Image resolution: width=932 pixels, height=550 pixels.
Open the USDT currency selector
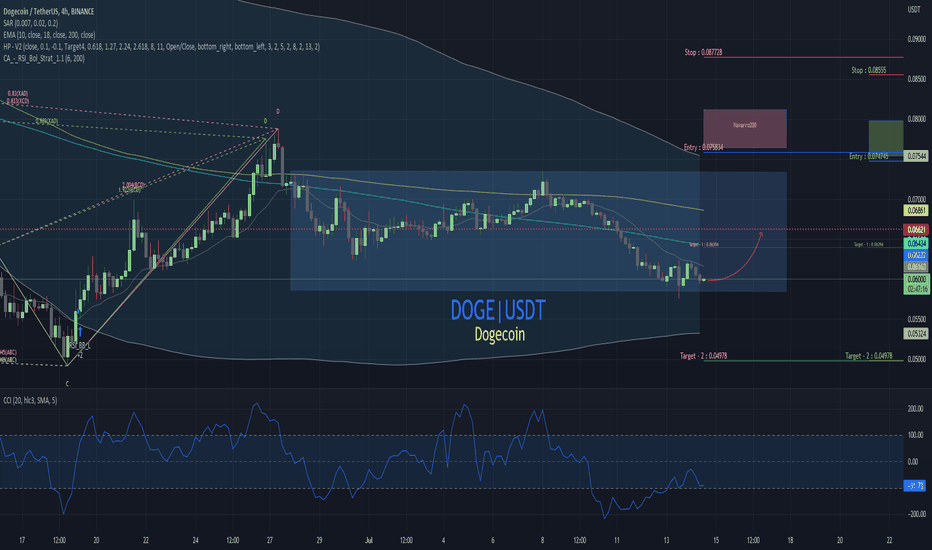pos(914,9)
